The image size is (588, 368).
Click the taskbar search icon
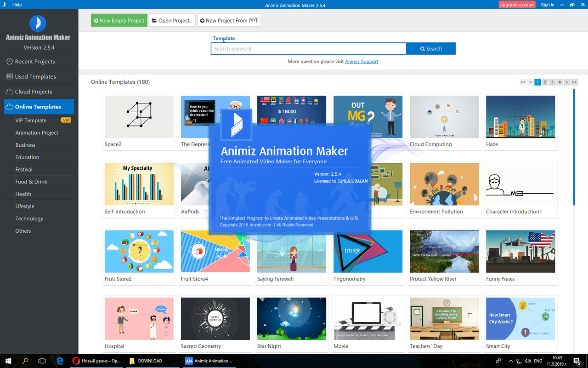[25, 361]
